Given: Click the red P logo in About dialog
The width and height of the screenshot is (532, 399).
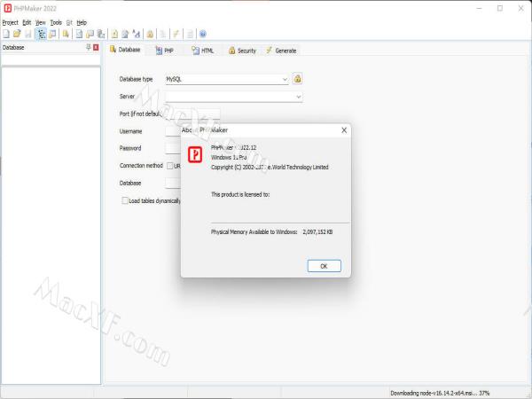Looking at the screenshot, I should [195, 154].
